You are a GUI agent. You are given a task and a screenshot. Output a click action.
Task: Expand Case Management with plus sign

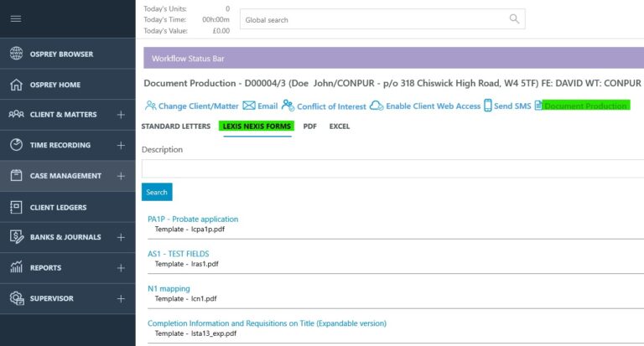click(x=121, y=176)
